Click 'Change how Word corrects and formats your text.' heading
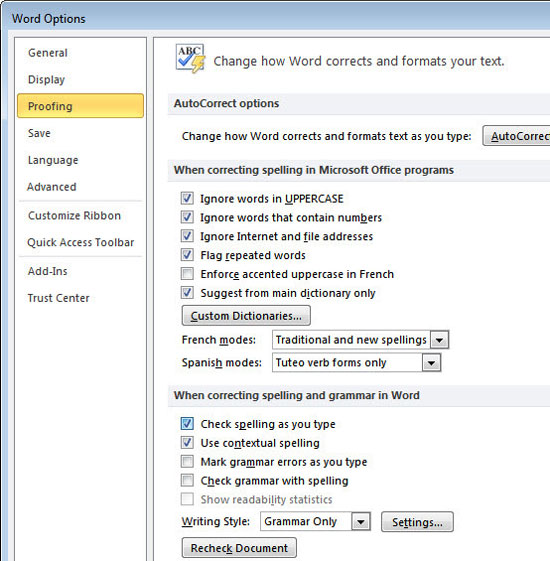550x561 pixels. (359, 61)
